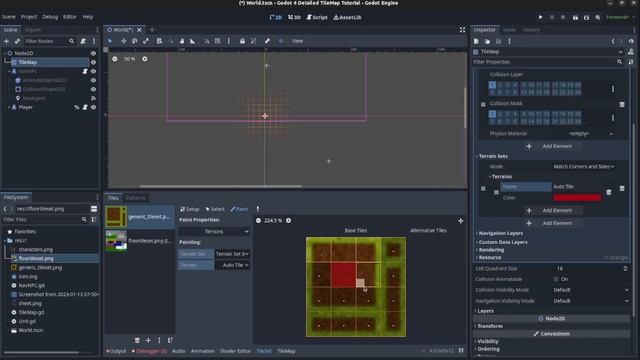Open the Auto Tile terrain dropdown
Screen dimensions: 640x360
pyautogui.click(x=232, y=265)
